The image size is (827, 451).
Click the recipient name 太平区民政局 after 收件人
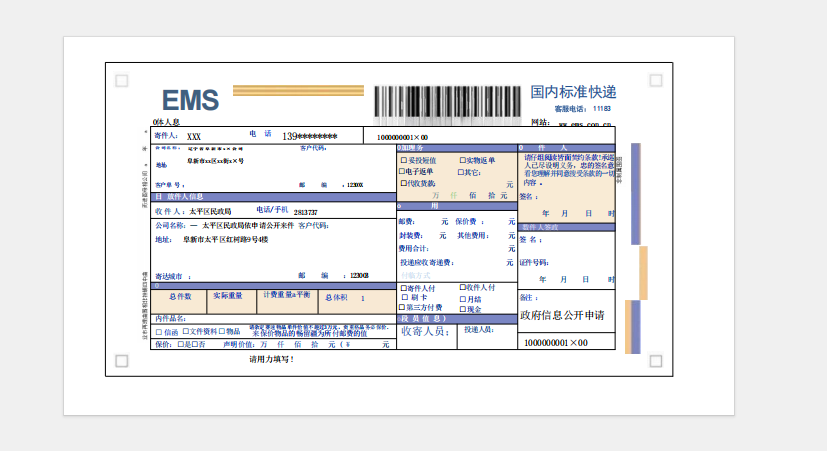(x=210, y=212)
